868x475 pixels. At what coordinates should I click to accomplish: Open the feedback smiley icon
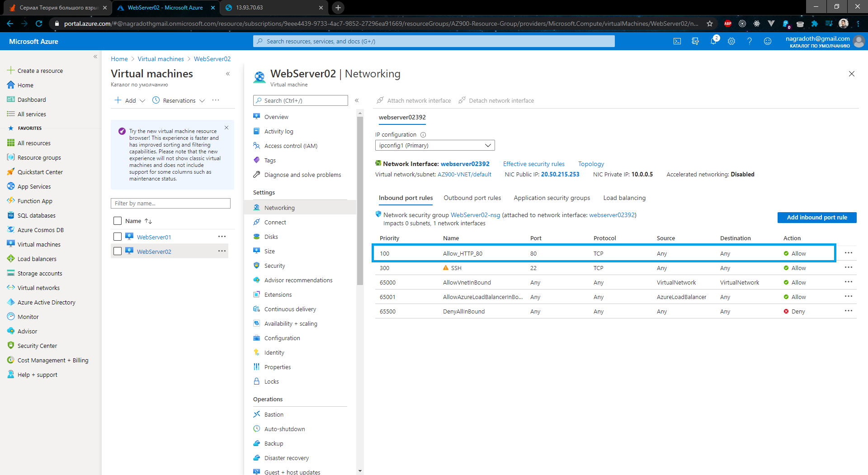[768, 41]
